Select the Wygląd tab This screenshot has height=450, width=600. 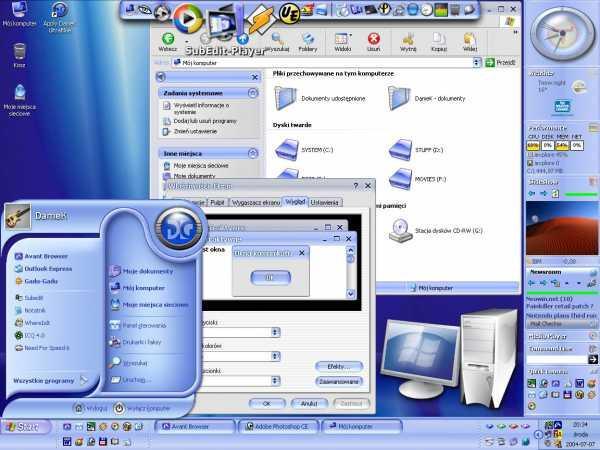point(295,202)
